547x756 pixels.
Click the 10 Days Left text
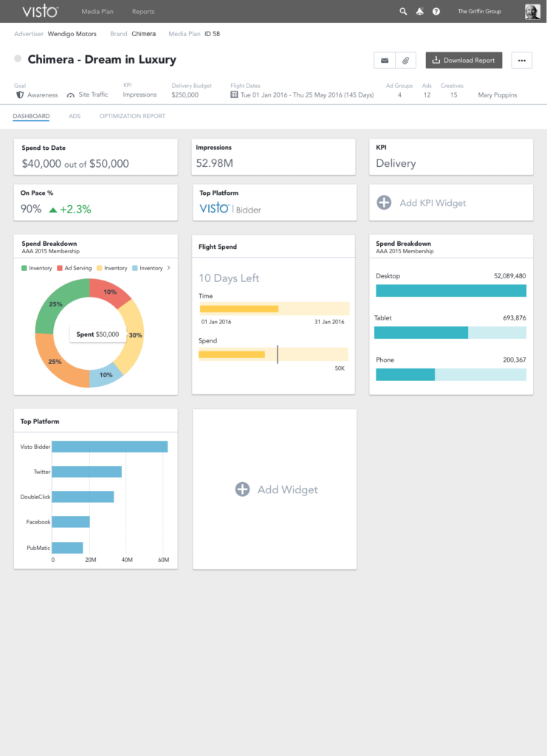click(x=229, y=278)
